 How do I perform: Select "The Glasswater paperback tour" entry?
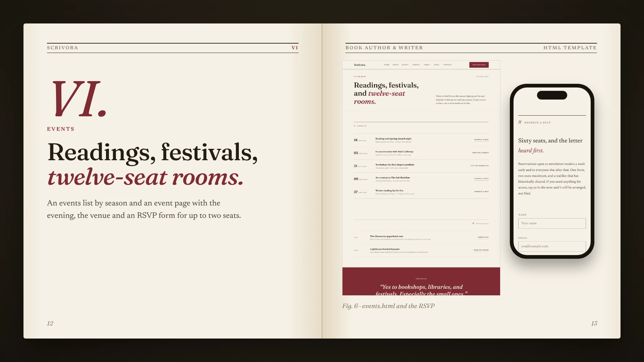click(387, 236)
